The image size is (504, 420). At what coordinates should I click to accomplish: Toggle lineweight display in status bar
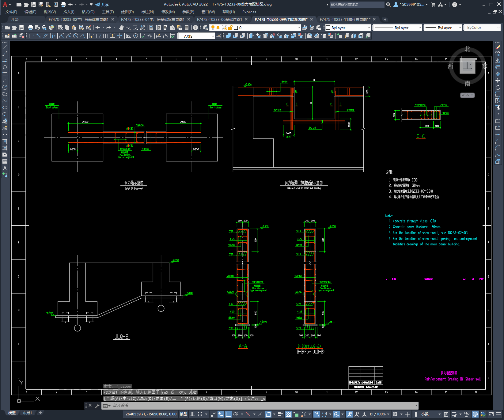click(x=281, y=414)
